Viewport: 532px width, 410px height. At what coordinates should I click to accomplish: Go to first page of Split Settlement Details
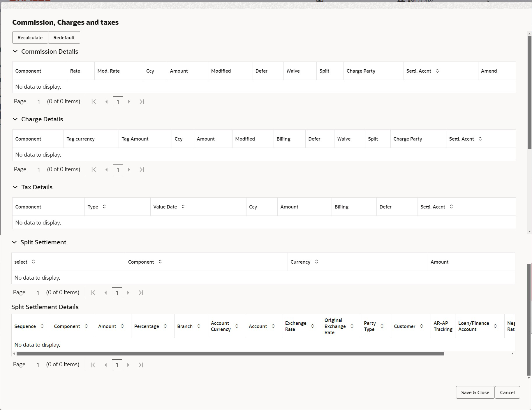coord(93,365)
